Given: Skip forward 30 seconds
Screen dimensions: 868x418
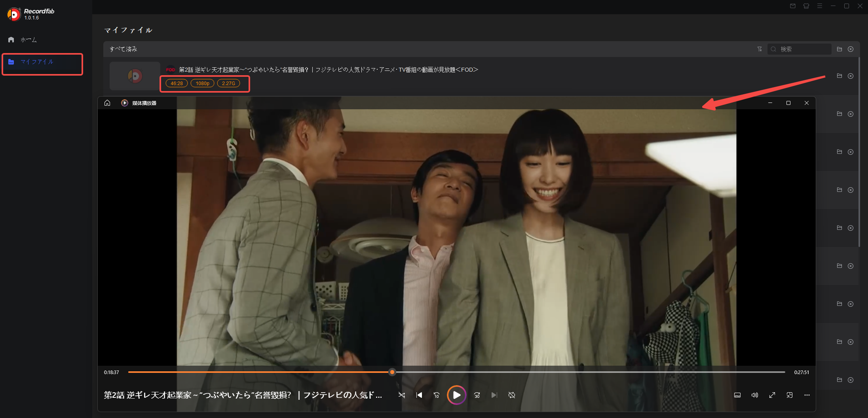Looking at the screenshot, I should (x=477, y=395).
